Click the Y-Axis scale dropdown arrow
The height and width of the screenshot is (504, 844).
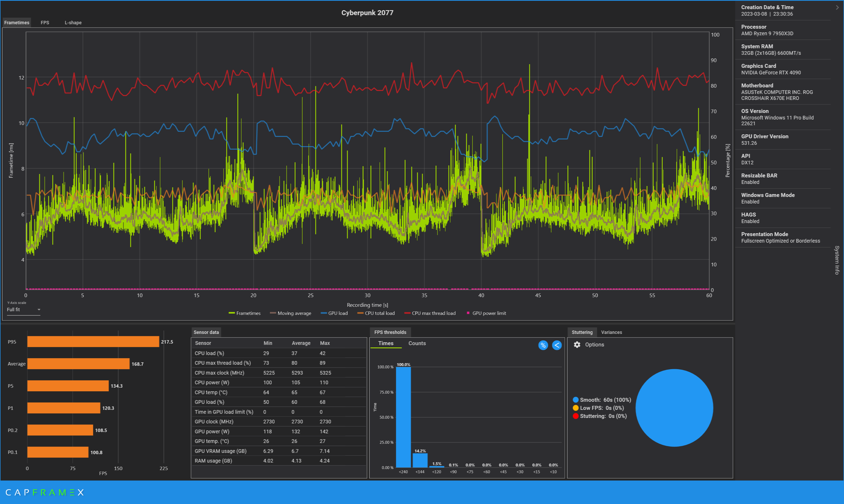click(39, 310)
